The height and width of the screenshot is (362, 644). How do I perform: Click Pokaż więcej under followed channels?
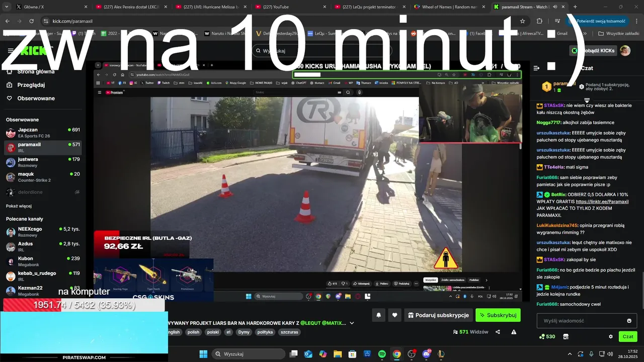pyautogui.click(x=19, y=206)
